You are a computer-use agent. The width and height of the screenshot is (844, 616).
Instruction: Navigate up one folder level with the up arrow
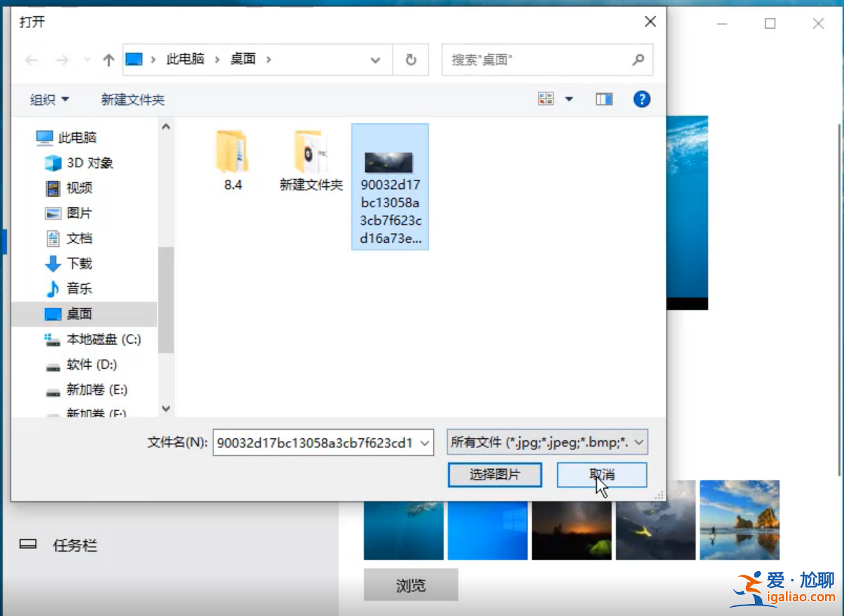(x=107, y=59)
